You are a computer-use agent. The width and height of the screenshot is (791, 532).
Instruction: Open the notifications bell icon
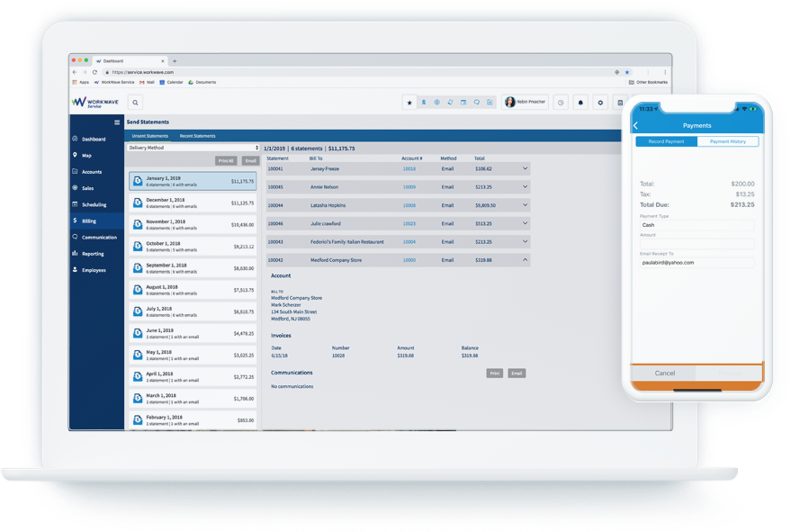coord(580,103)
